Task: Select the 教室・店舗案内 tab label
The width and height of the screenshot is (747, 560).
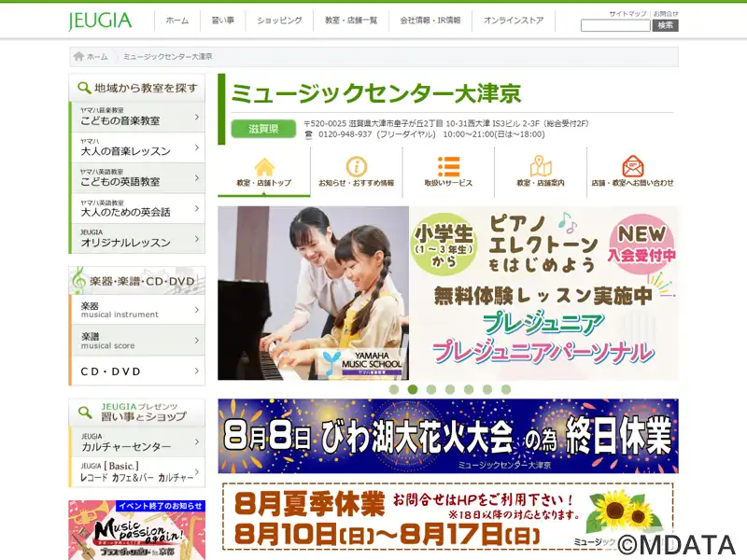Action: click(541, 183)
